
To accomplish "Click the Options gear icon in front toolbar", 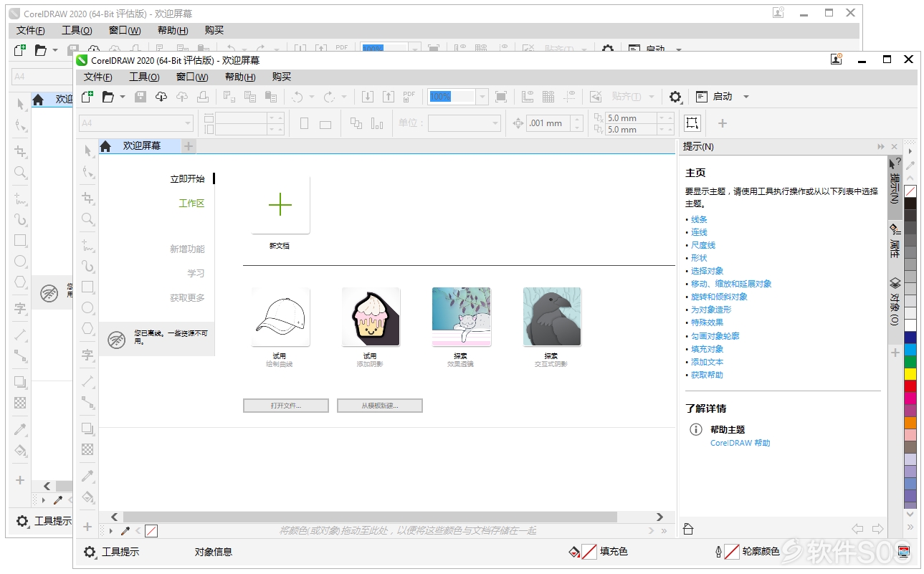I will coord(675,96).
